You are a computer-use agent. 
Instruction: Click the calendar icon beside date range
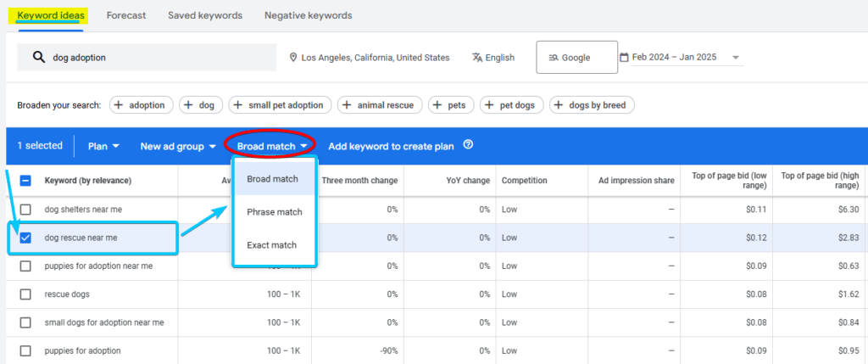(625, 57)
